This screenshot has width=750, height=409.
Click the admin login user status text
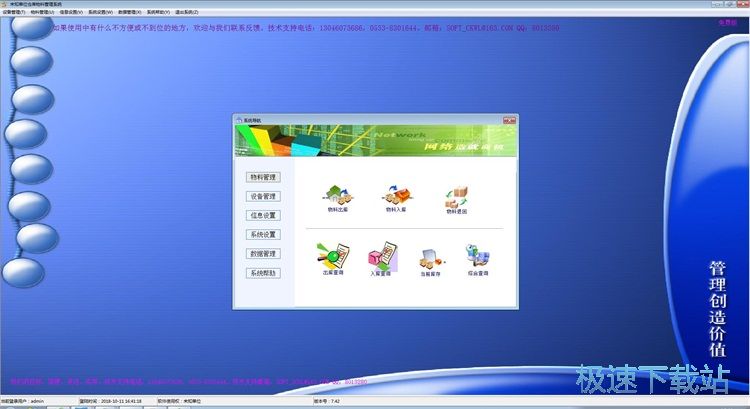pyautogui.click(x=22, y=401)
